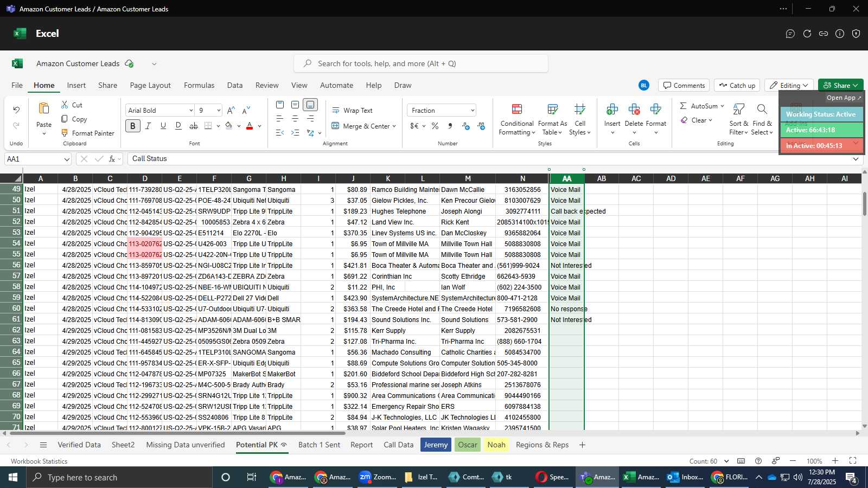Open the Editing mode dropdown
The image size is (868, 488).
[789, 85]
